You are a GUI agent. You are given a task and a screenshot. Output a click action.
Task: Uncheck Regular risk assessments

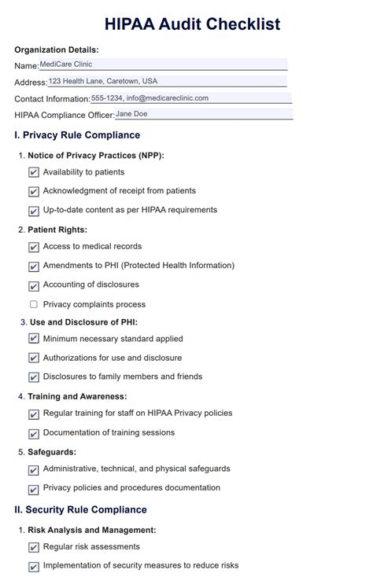[34, 547]
